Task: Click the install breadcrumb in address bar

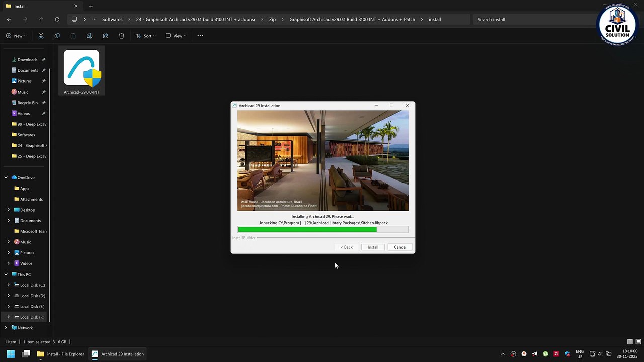Action: tap(435, 19)
